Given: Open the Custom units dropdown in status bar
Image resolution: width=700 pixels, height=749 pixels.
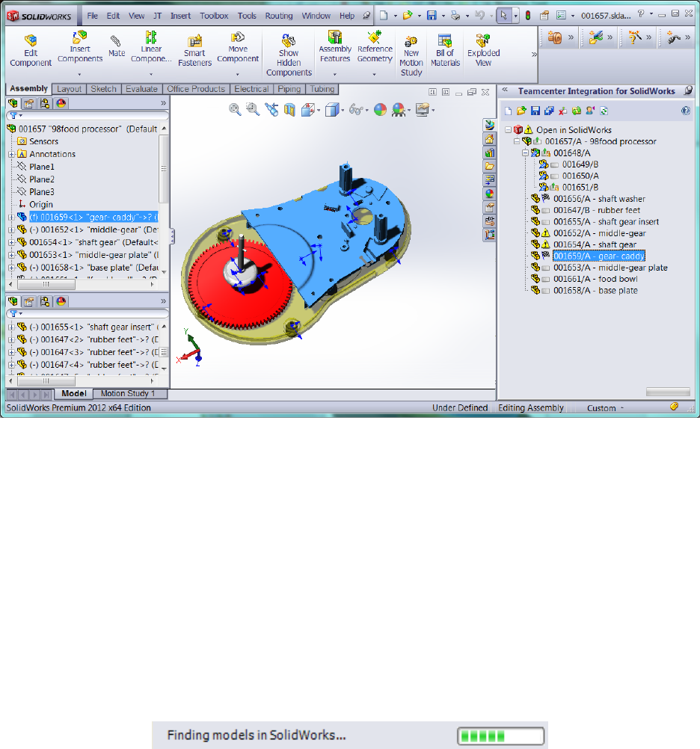Looking at the screenshot, I should coord(605,408).
